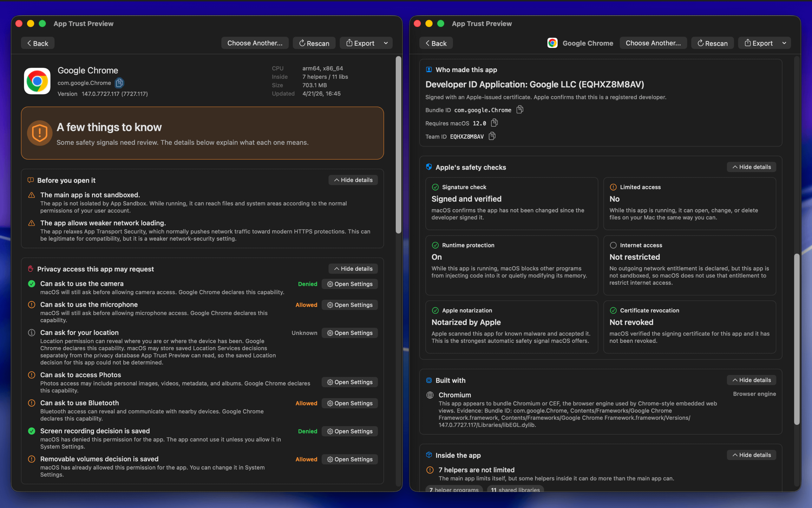Open Settings for microphone permission
This screenshot has width=812, height=508.
click(350, 305)
